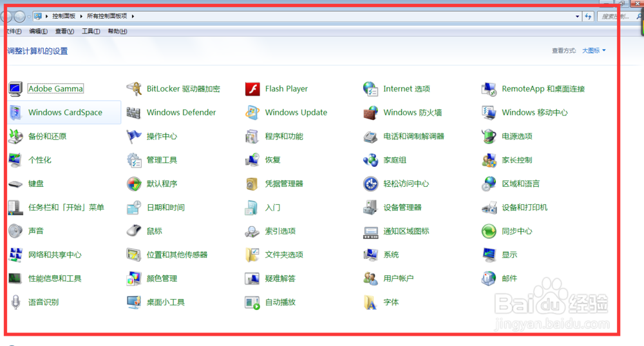Click the 用户帐户 icon

(x=370, y=278)
